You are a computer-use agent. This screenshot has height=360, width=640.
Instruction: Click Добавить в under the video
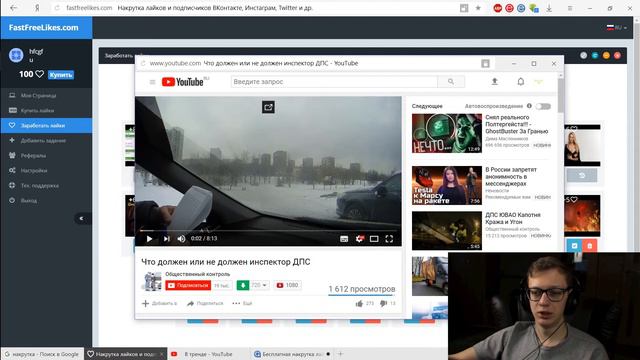tap(160, 303)
